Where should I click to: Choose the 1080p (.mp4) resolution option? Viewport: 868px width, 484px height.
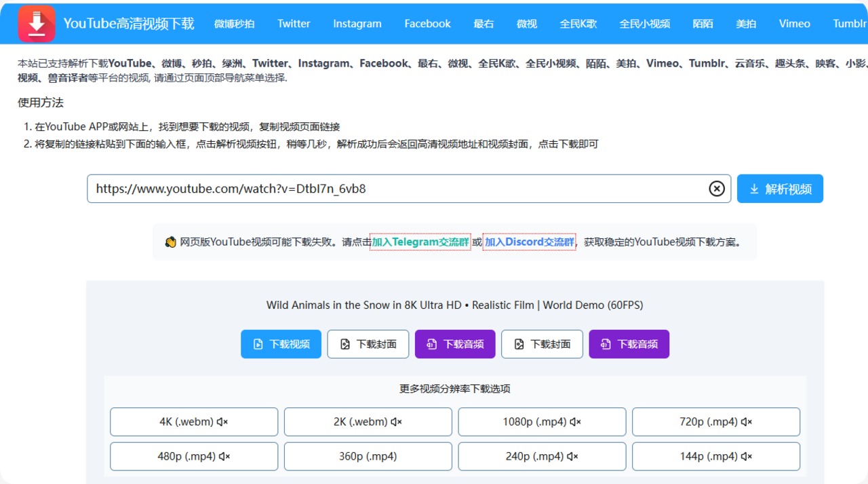tap(542, 422)
